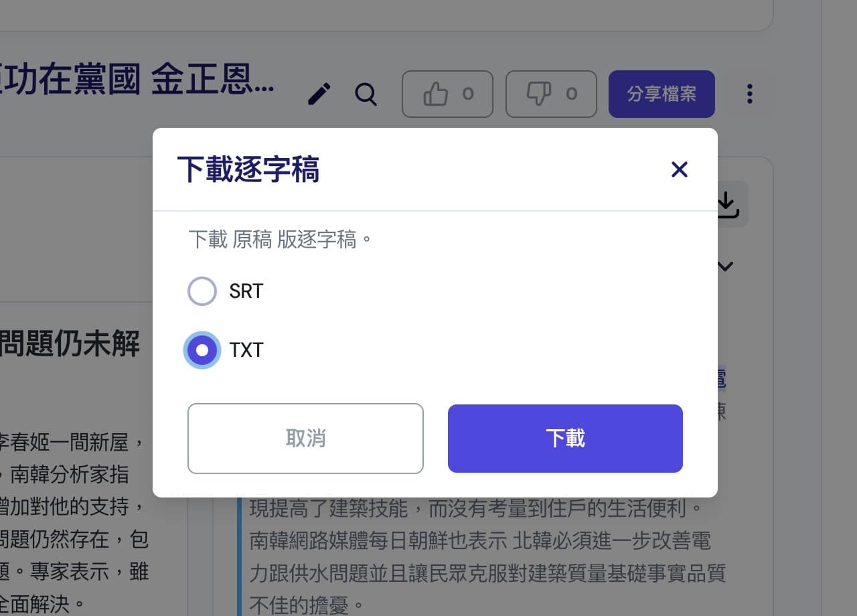Close the 下載逐字稿 dialog with X
The image size is (857, 616).
click(680, 169)
